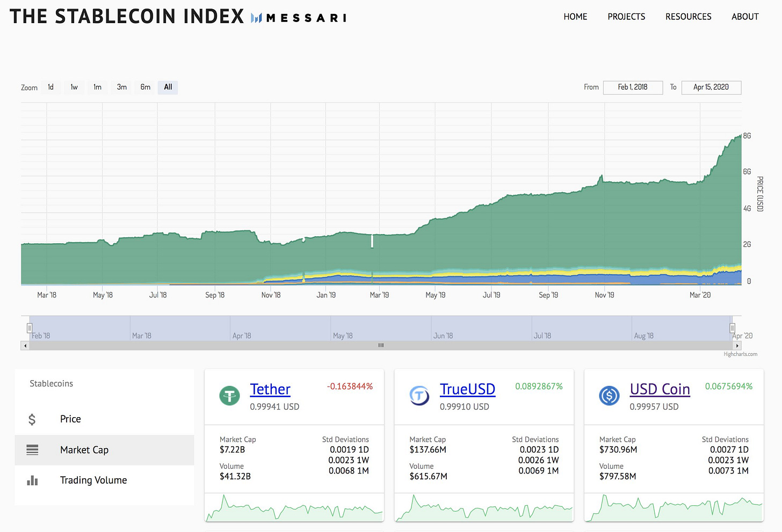
Task: Open the PROJECTS nav item
Action: 626,17
